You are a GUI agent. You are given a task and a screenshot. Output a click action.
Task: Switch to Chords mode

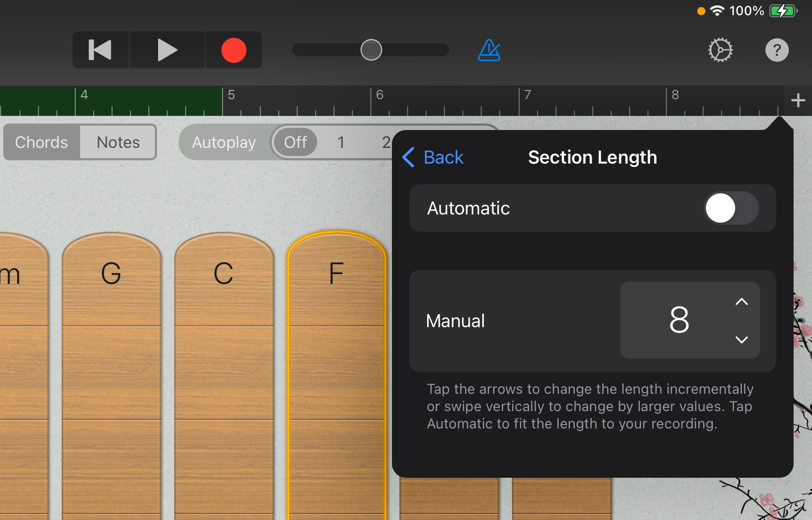pos(42,142)
